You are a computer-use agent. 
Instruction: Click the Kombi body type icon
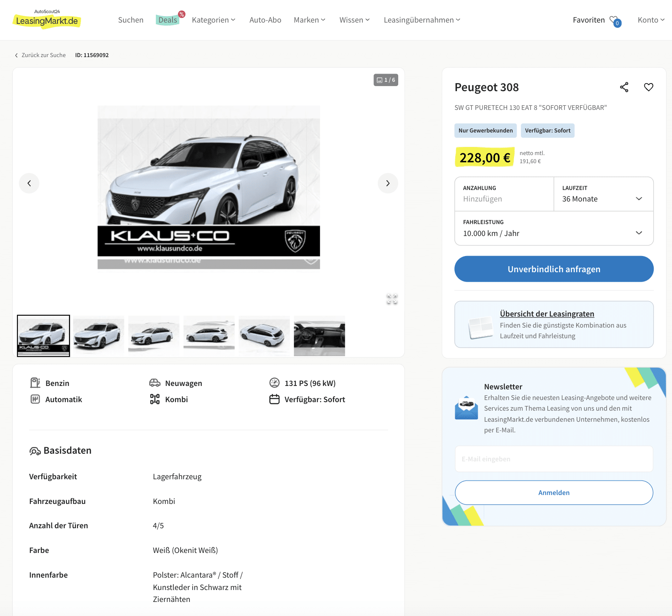pyautogui.click(x=155, y=399)
